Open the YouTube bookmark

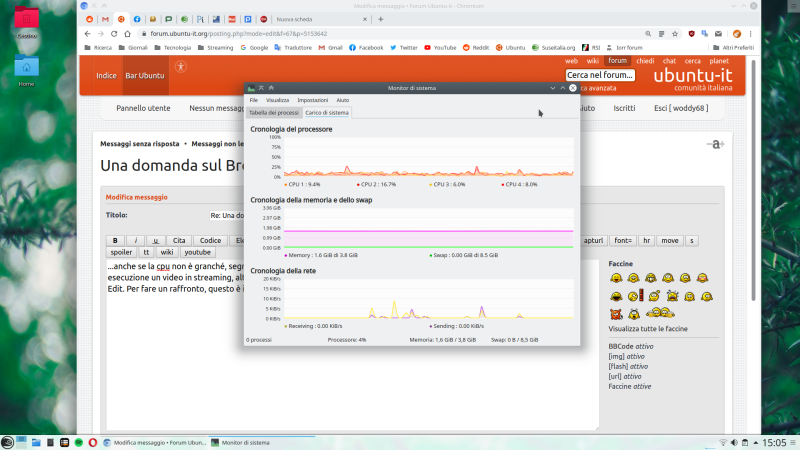click(440, 47)
